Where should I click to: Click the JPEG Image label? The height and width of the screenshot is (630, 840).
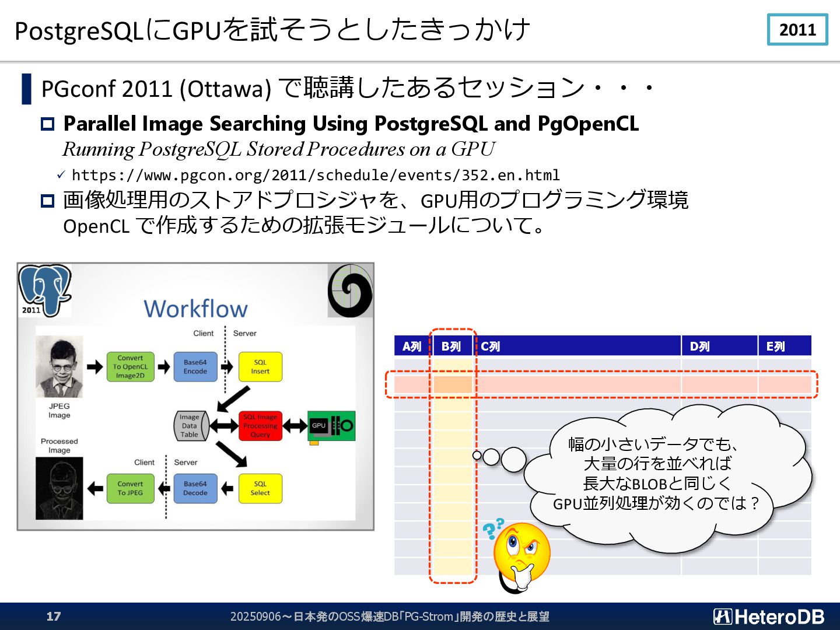[60, 411]
